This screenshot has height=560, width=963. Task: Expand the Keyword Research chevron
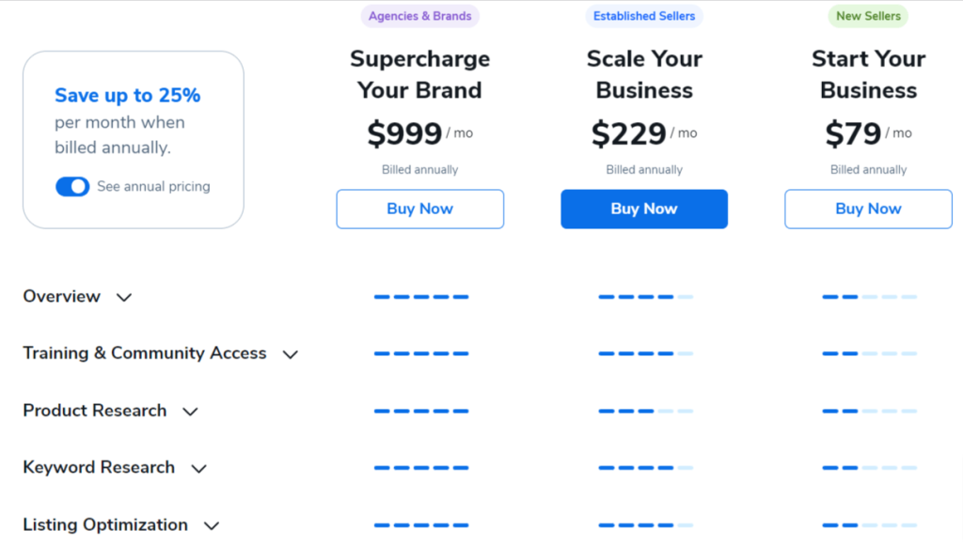pyautogui.click(x=199, y=469)
